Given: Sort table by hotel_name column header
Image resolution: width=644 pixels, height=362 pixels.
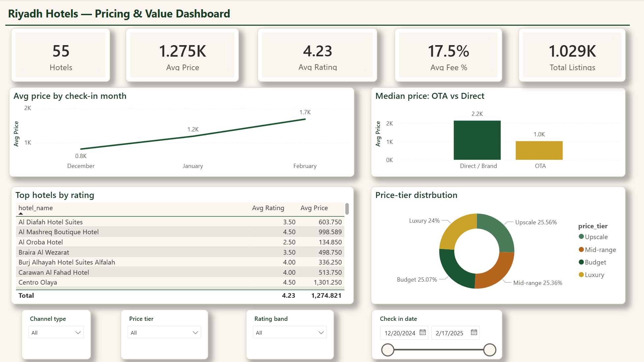Looking at the screenshot, I should point(36,208).
